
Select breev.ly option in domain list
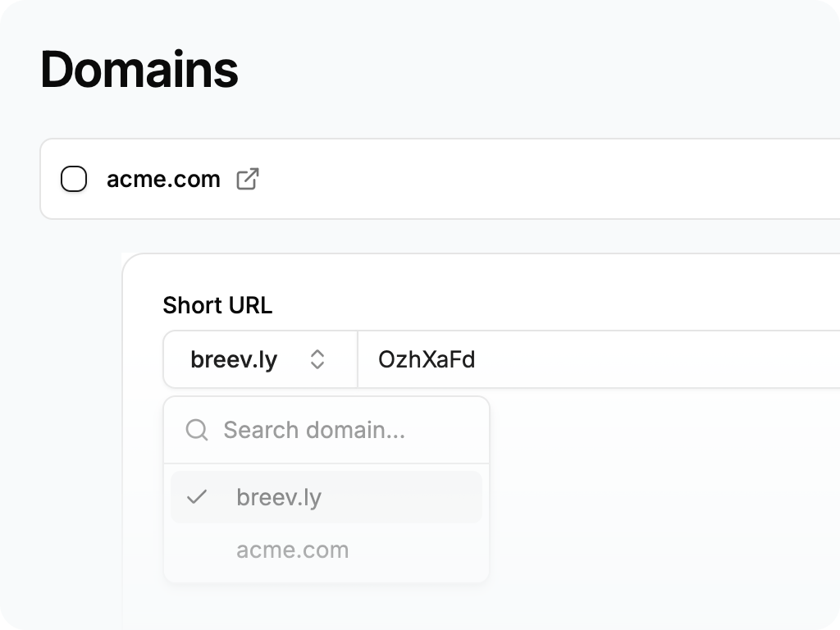coord(279,497)
